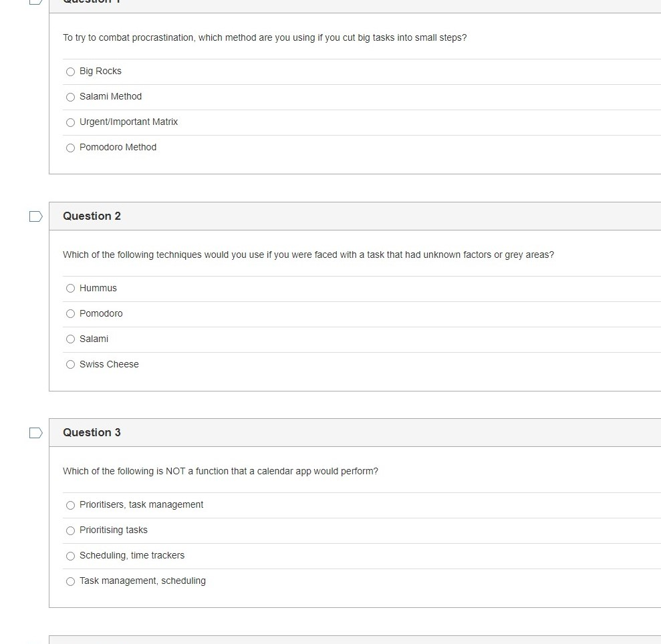Select the Swiss Cheese answer

70,365
